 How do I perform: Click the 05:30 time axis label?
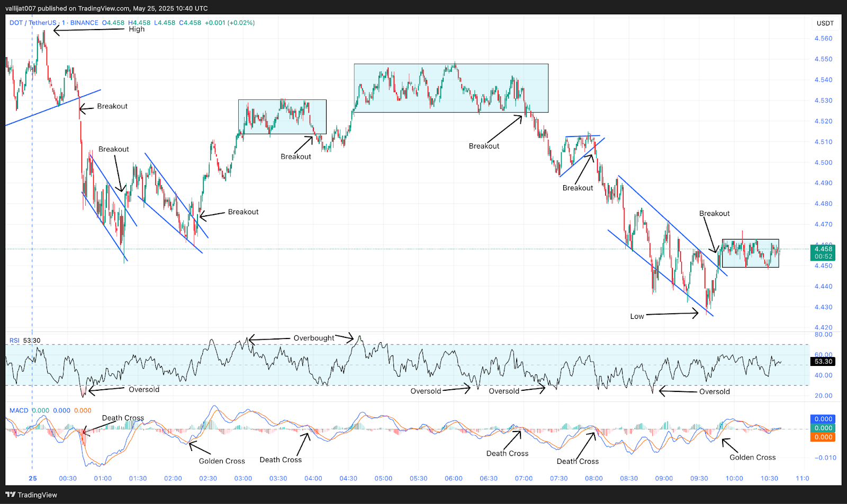[x=418, y=478]
